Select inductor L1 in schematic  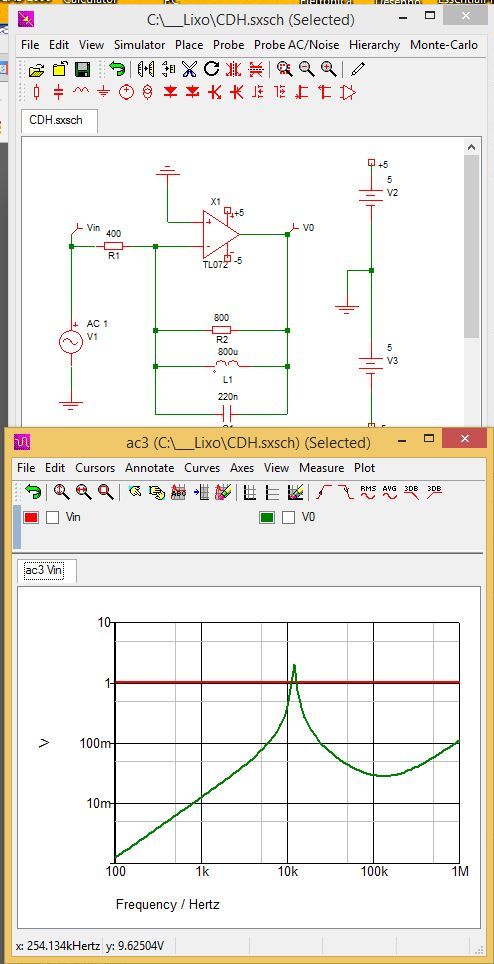click(x=226, y=366)
